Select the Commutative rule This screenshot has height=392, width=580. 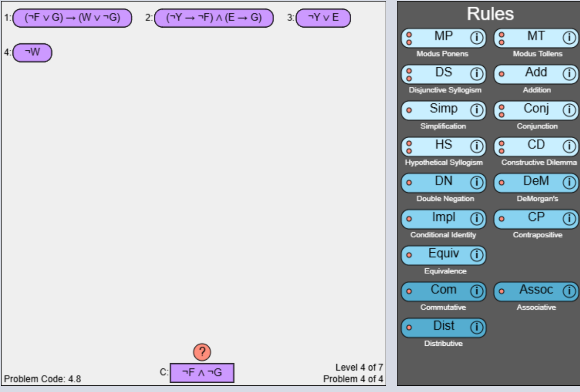441,290
